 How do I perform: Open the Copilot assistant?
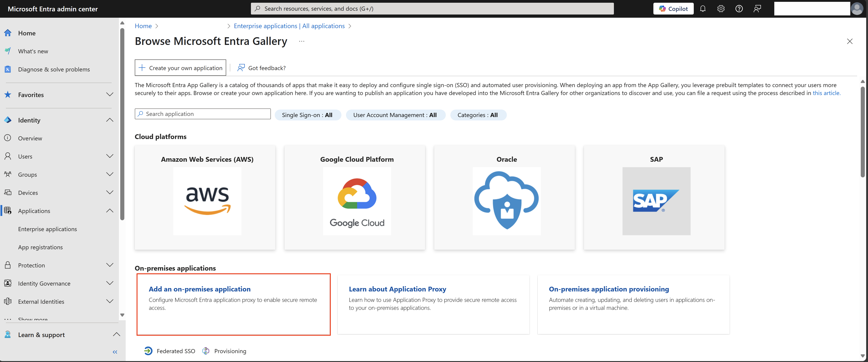click(x=673, y=9)
